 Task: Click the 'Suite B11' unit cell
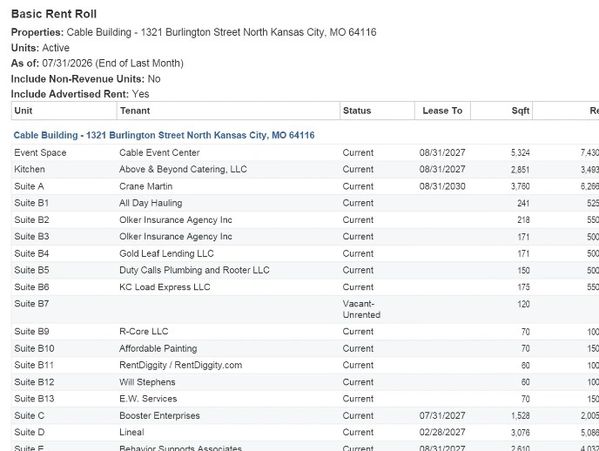click(x=34, y=365)
